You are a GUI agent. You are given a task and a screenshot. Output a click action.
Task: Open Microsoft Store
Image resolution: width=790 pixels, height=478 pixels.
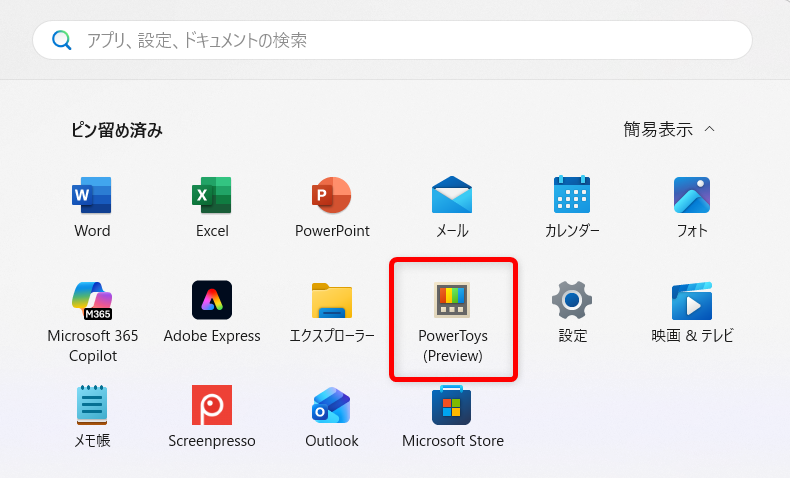[452, 417]
